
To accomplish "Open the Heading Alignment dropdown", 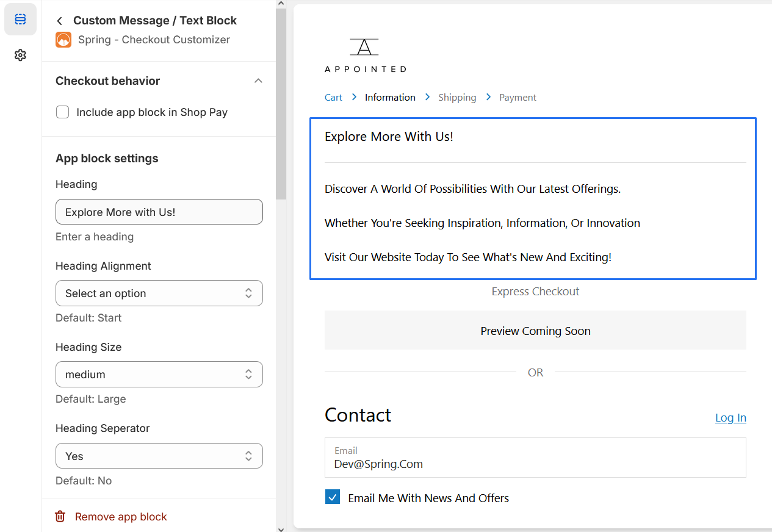I will 159,293.
